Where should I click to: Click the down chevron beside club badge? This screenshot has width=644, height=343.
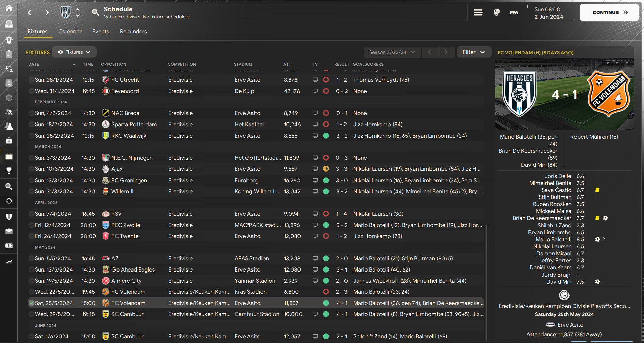click(x=78, y=16)
